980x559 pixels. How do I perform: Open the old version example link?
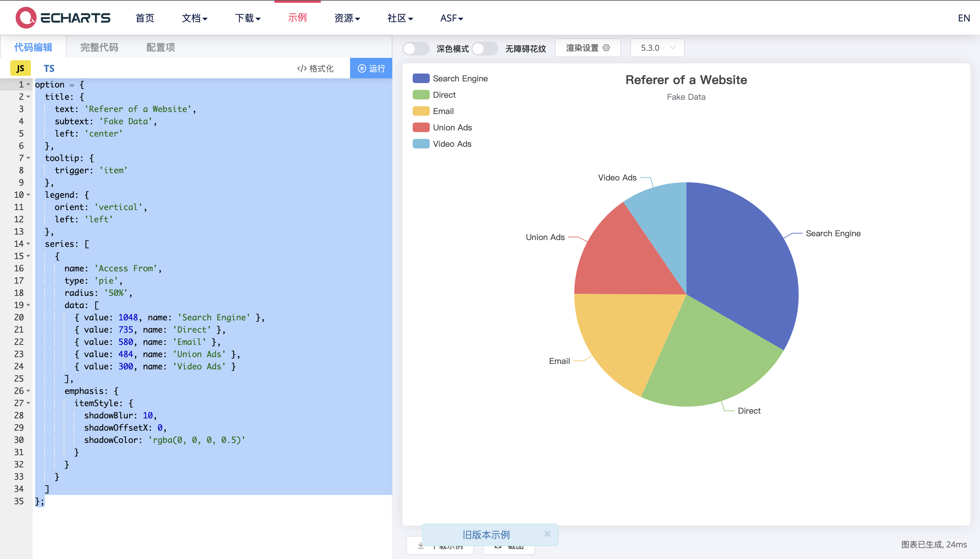pyautogui.click(x=486, y=534)
